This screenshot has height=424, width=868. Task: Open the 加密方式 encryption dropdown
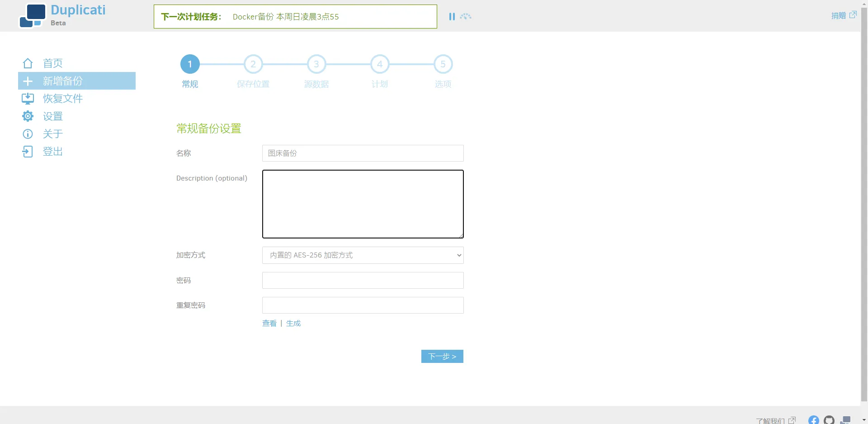click(363, 255)
